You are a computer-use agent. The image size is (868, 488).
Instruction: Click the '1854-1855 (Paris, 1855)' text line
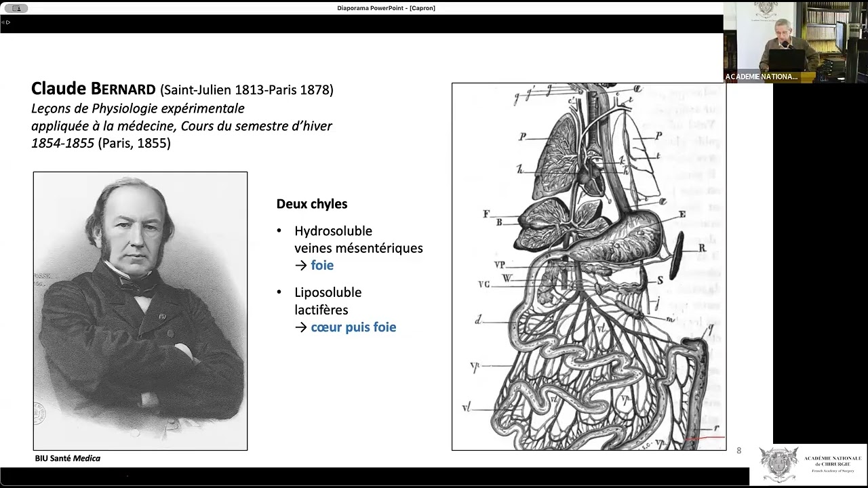click(x=101, y=144)
